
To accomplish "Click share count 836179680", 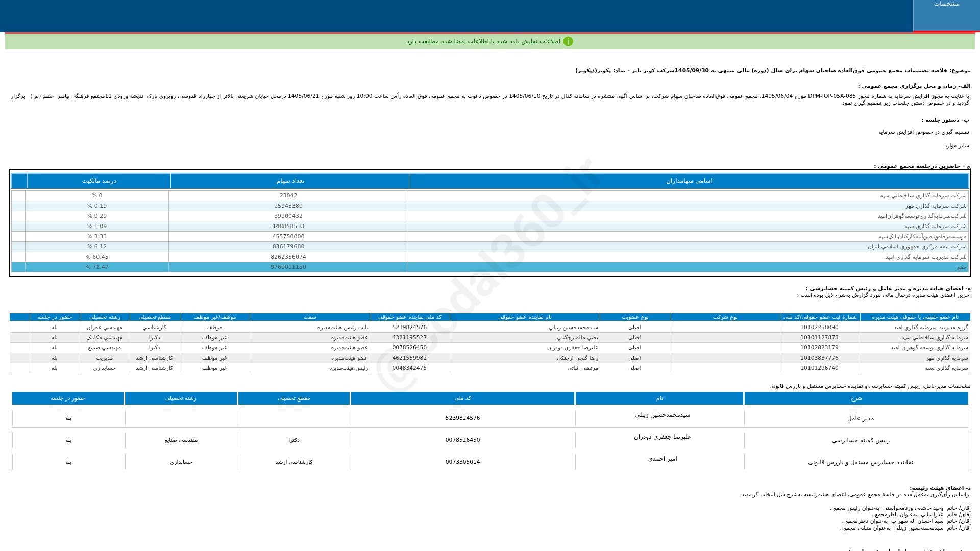I will point(288,246).
